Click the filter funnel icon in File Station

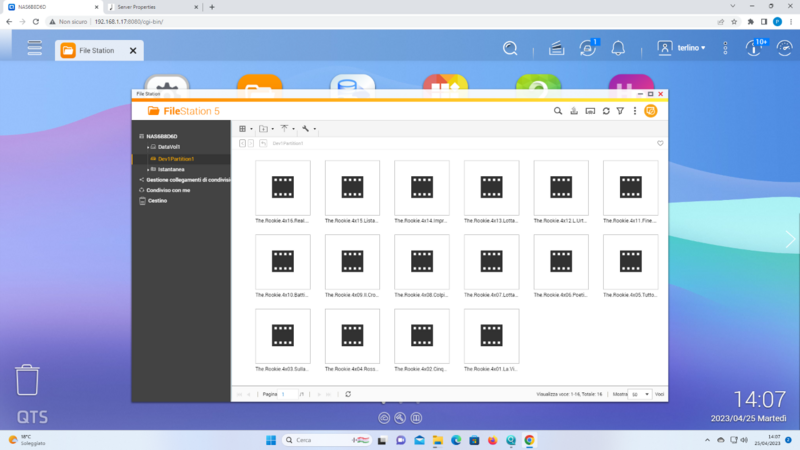(x=620, y=111)
